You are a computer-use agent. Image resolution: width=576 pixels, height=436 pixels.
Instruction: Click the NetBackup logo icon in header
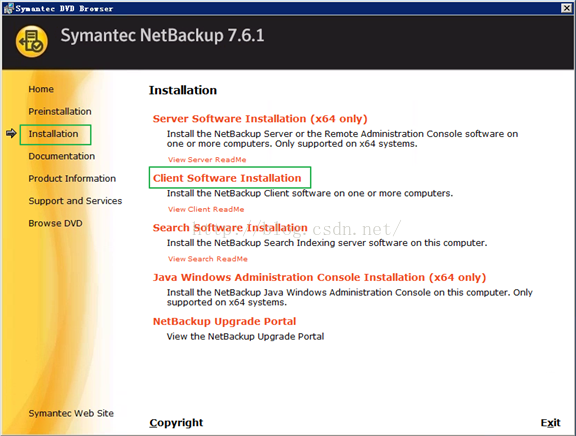[32, 42]
